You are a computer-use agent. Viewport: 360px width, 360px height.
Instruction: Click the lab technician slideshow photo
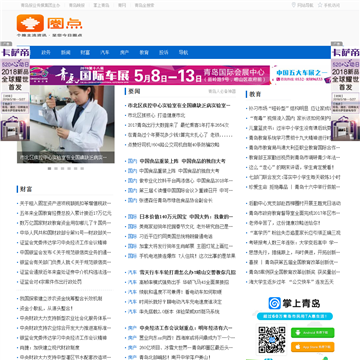[66, 124]
